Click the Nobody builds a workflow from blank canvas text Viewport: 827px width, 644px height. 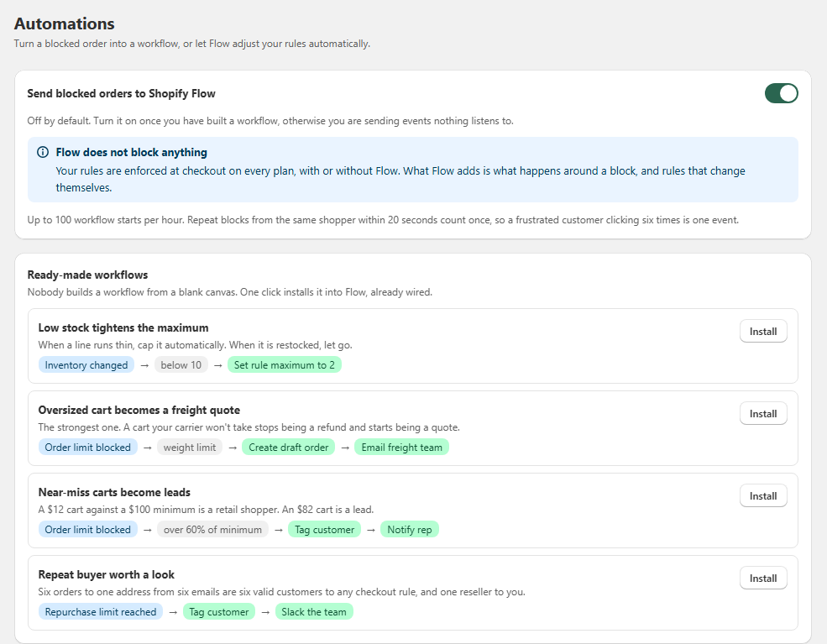(230, 292)
